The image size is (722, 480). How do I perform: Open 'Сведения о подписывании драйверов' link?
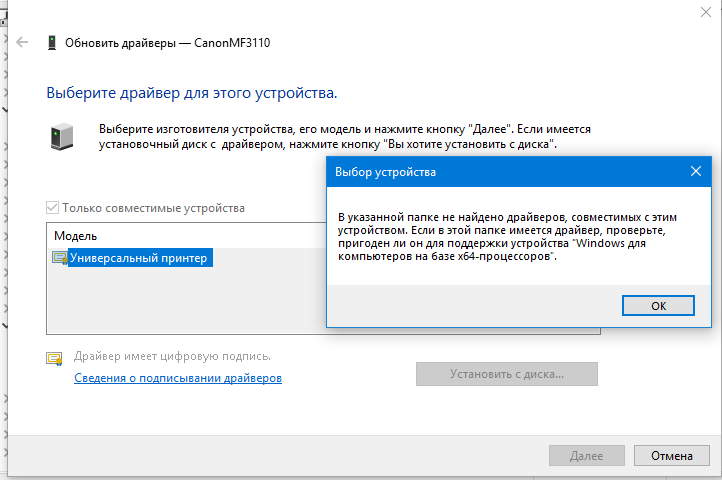(178, 378)
